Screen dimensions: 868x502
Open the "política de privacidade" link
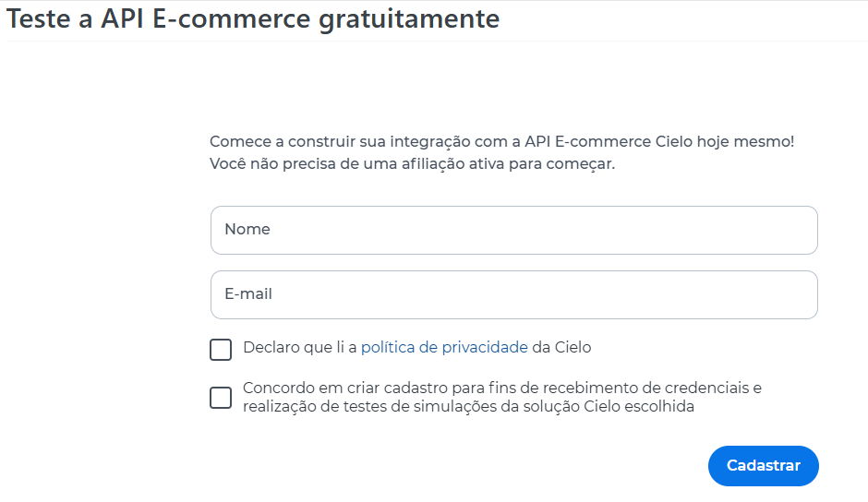pos(444,348)
